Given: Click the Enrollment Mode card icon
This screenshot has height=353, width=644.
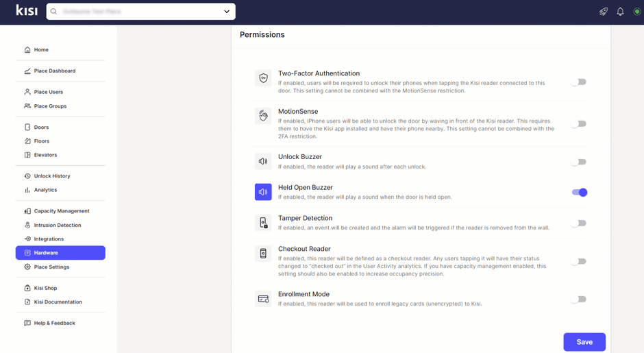Looking at the screenshot, I should (x=263, y=299).
